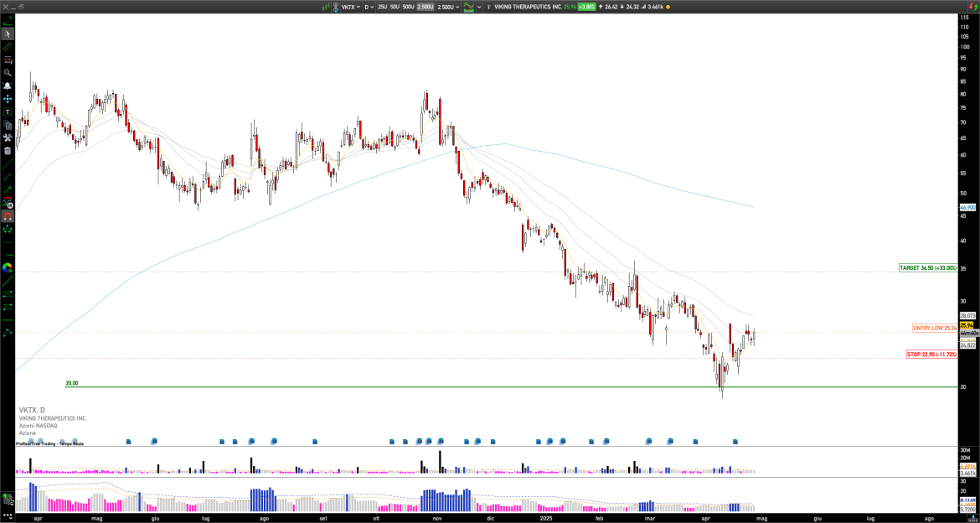Screen dimensions: 980x523
Task: Toggle the 2.500U history length button
Action: click(x=426, y=7)
